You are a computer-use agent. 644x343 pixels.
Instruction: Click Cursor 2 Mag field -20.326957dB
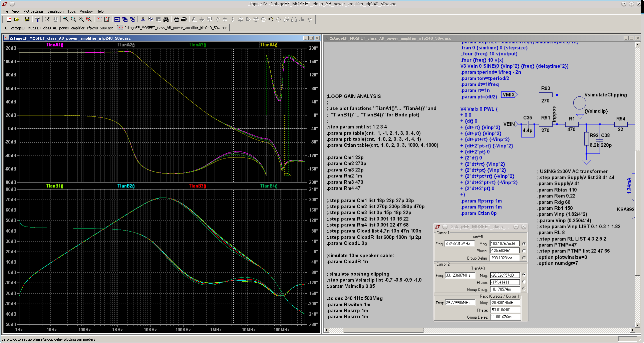[505, 275]
